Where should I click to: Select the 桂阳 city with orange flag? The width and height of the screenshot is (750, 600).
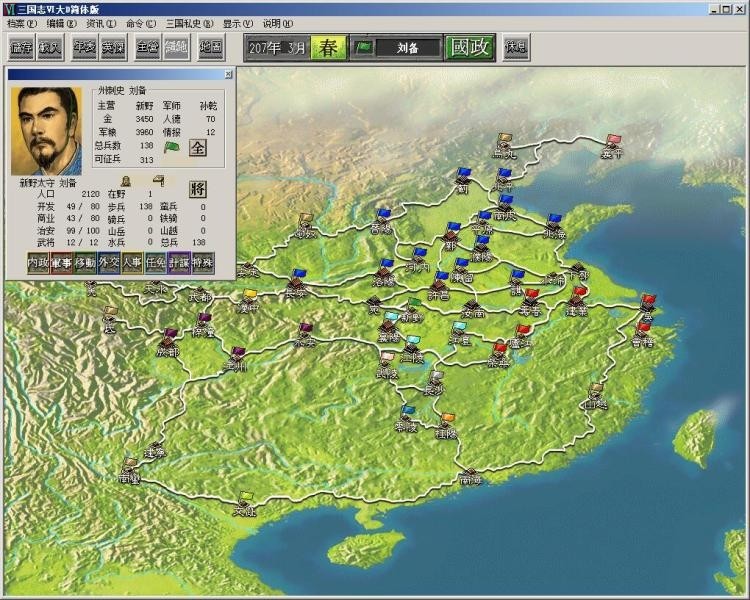tap(447, 427)
